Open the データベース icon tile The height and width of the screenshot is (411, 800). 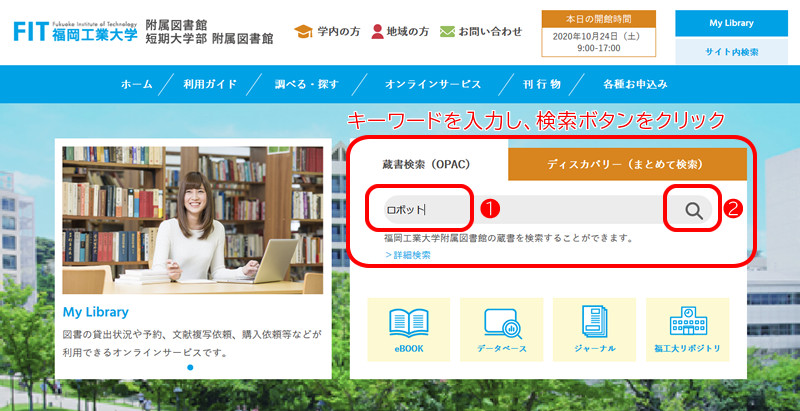pos(502,329)
